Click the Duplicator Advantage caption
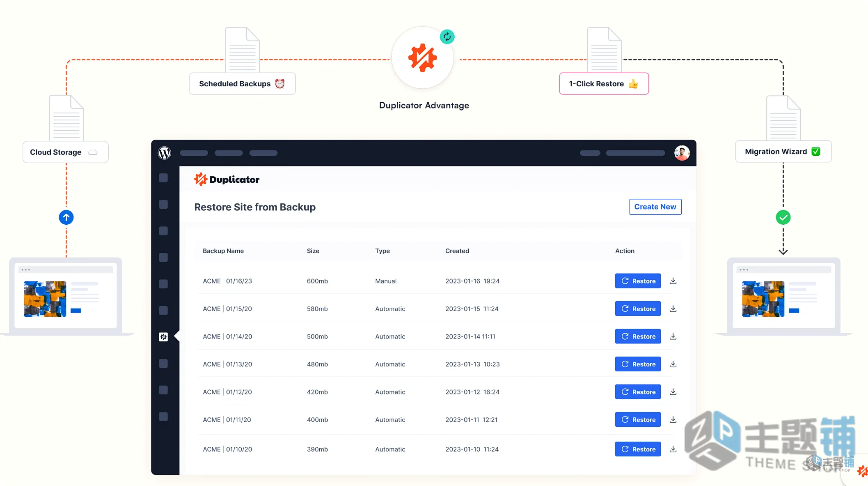This screenshot has height=486, width=868. click(x=424, y=106)
